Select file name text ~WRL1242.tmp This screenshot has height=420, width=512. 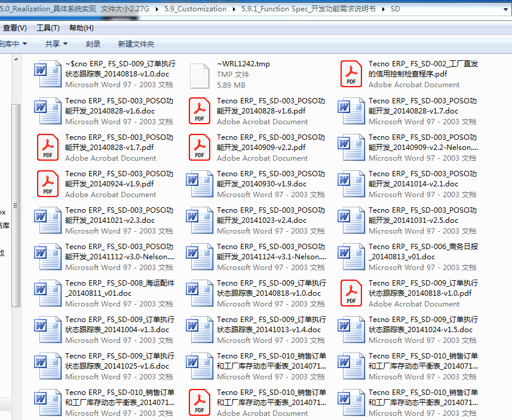pyautogui.click(x=244, y=64)
